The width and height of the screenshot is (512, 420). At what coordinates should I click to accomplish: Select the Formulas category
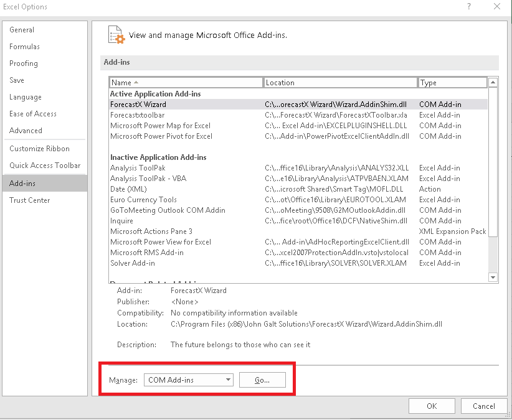coord(24,46)
